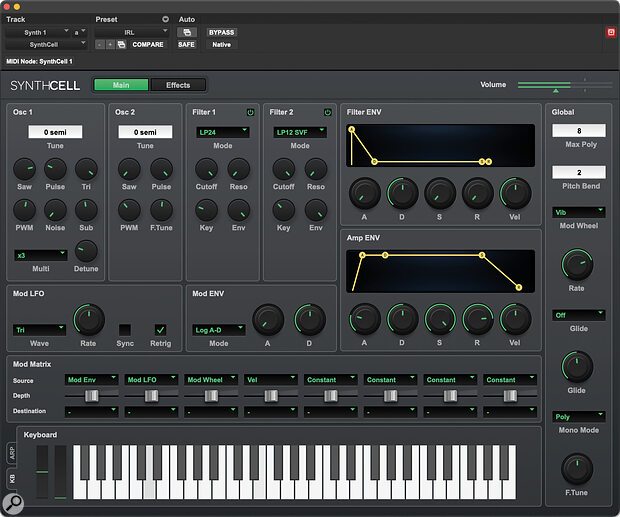
Task: Uncheck the Mod LFO Retrig checkbox
Action: [160, 330]
